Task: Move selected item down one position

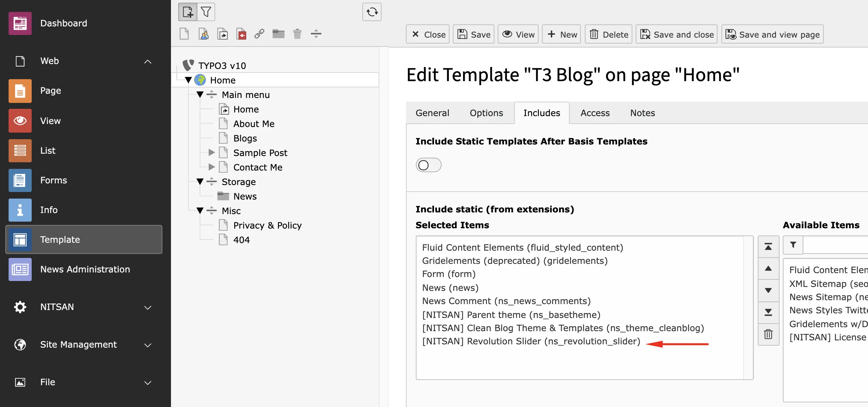Action: [x=768, y=290]
